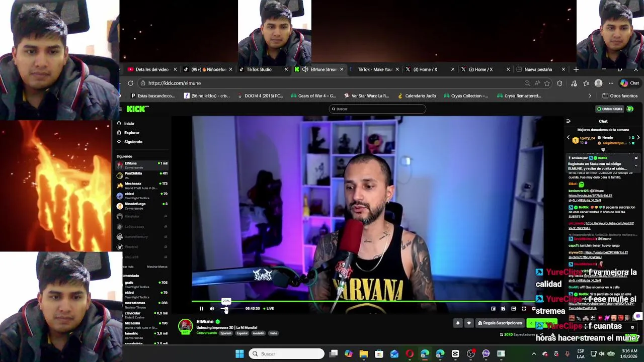644x362 pixels.
Task: Click the heart follow icon
Action: pyautogui.click(x=469, y=323)
